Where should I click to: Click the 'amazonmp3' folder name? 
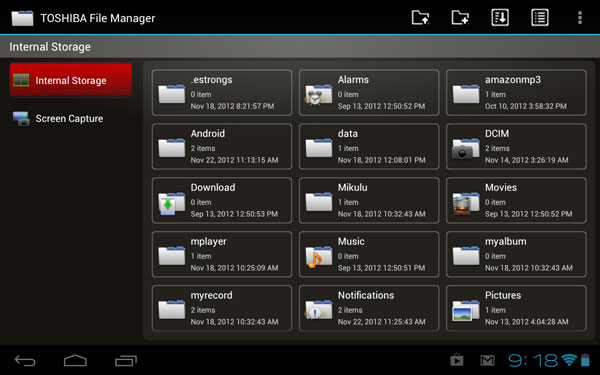tap(513, 80)
